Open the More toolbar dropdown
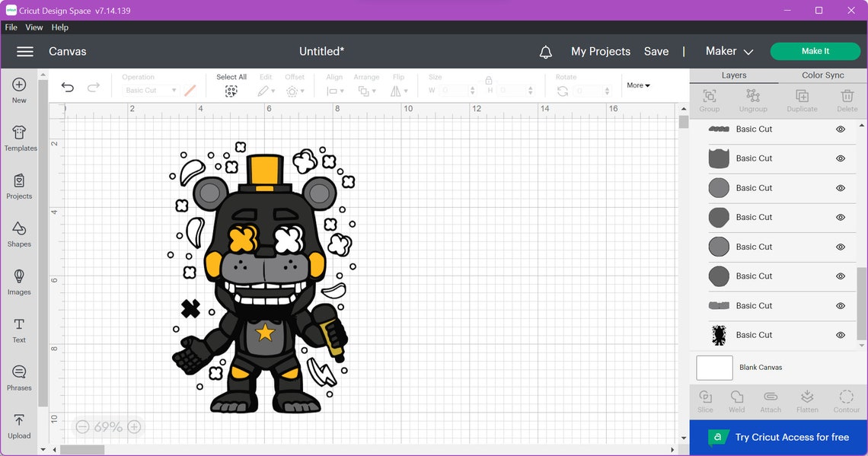The image size is (868, 456). [x=637, y=85]
